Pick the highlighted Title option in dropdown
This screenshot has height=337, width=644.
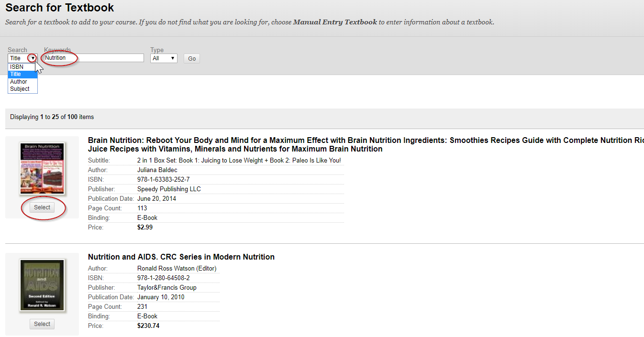point(16,74)
